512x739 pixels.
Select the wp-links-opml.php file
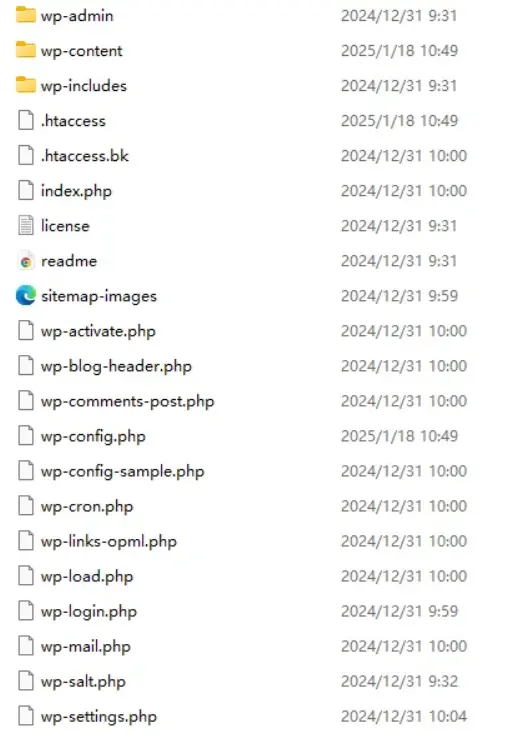(x=108, y=541)
